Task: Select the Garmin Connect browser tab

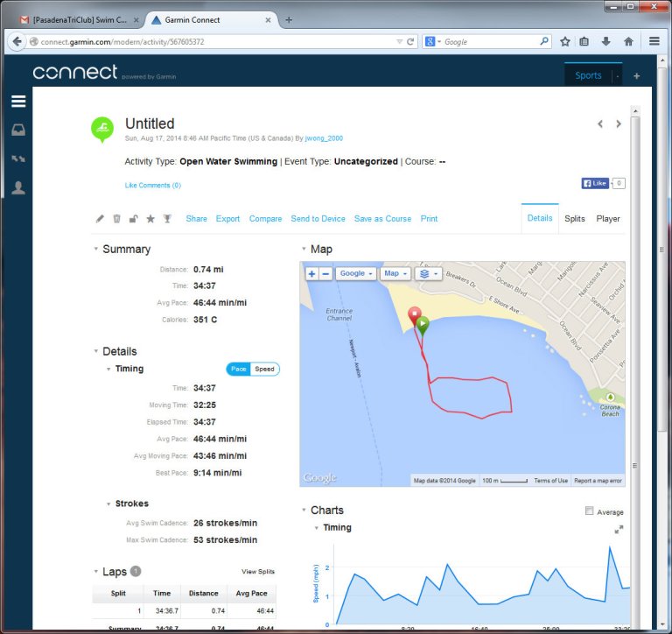Action: coord(212,20)
